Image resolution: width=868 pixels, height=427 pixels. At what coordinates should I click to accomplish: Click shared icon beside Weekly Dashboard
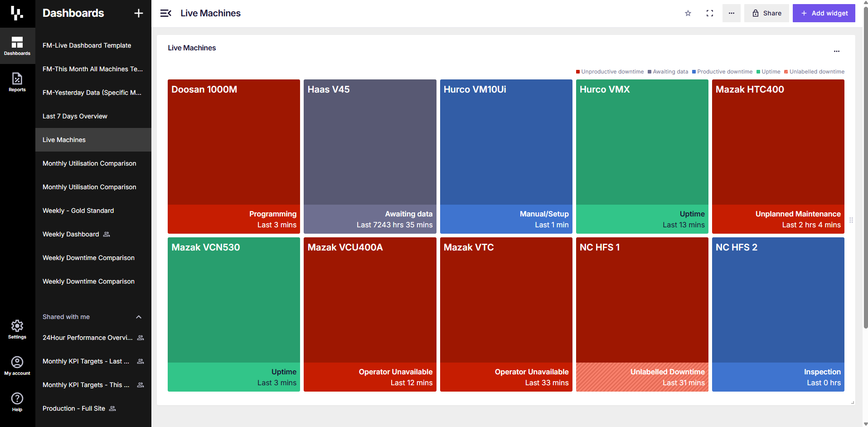[107, 234]
